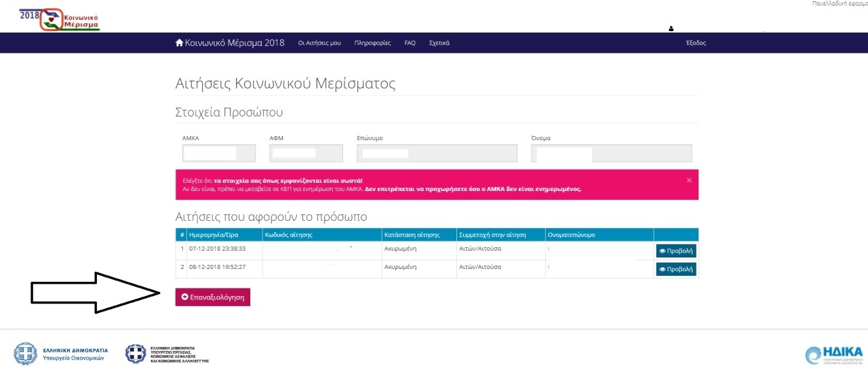Screen dimensions: 868x378
Task: View application dated 07-12-2018 with Προβολή
Action: 676,251
